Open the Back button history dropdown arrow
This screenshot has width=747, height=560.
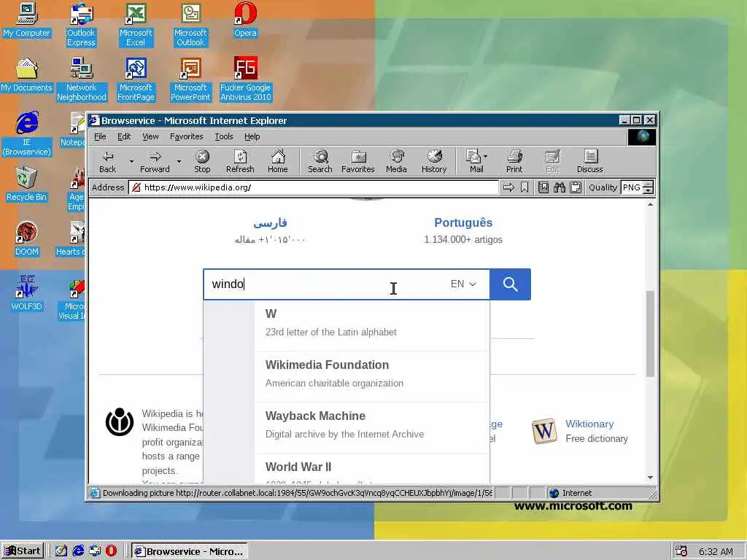(131, 161)
